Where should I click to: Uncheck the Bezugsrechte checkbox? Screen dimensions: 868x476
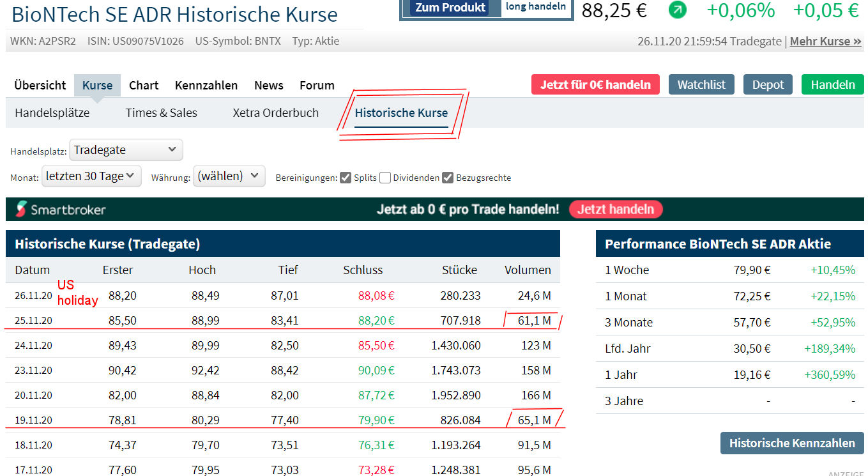coord(447,178)
